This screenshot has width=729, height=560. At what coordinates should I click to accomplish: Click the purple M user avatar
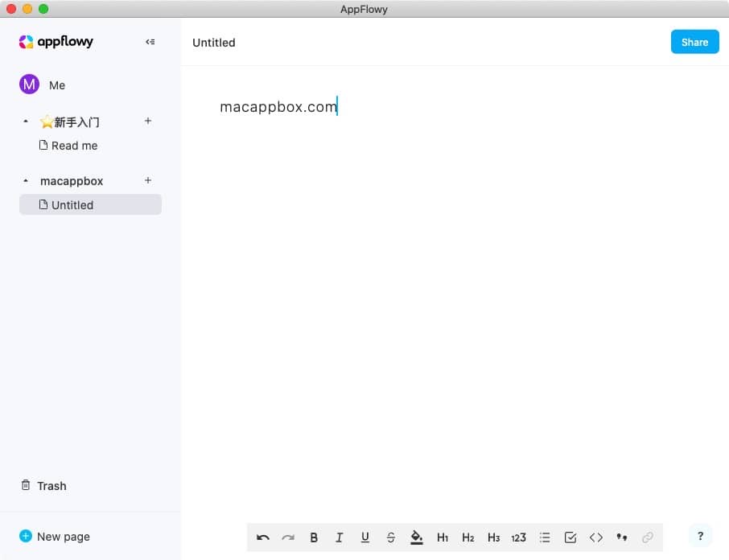click(29, 84)
